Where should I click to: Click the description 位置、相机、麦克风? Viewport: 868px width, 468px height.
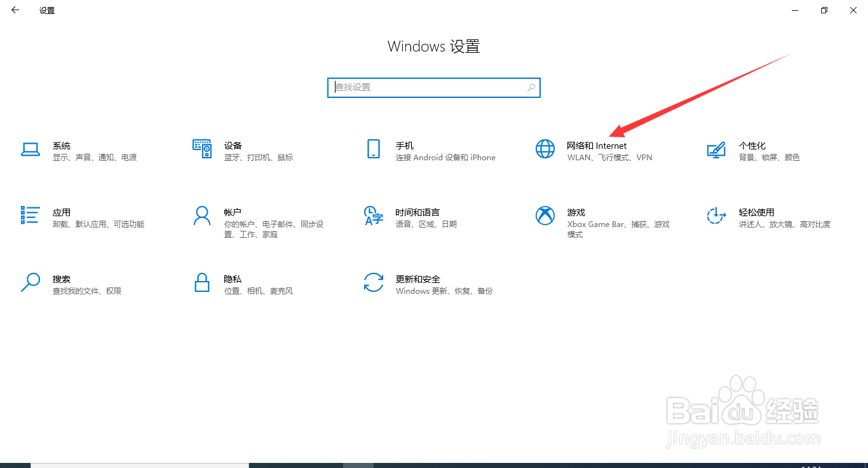pos(259,291)
